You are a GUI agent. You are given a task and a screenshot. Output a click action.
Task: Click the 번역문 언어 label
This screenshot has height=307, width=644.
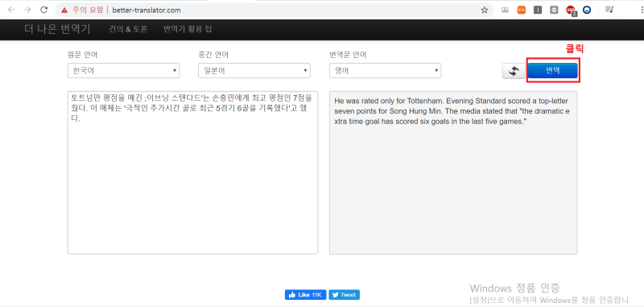(x=348, y=55)
